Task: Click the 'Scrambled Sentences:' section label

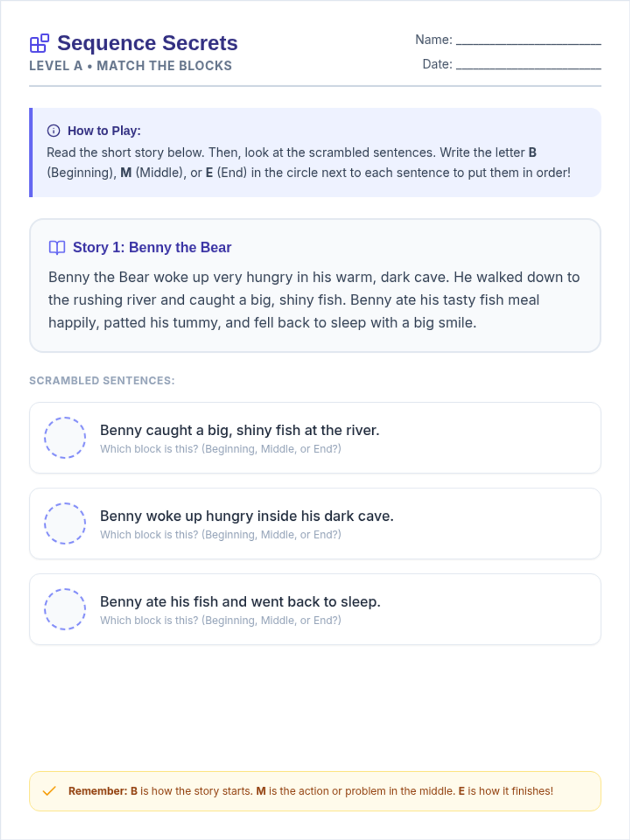Action: pos(102,381)
